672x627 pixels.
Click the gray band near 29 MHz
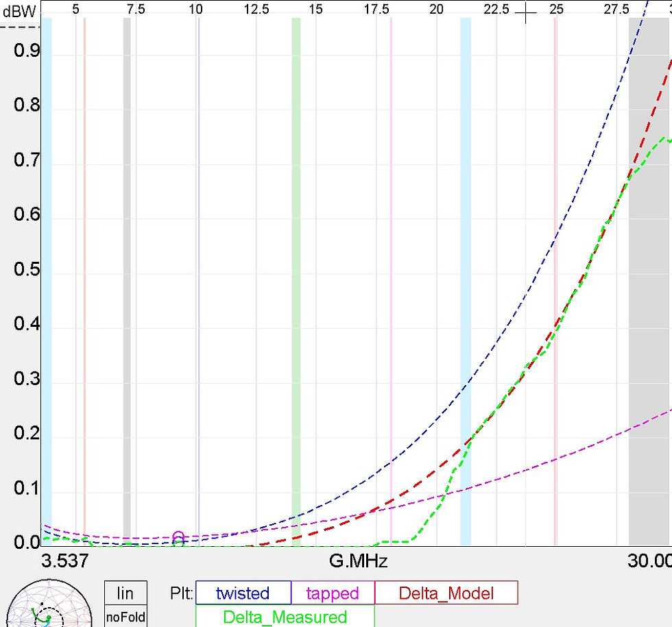(x=650, y=282)
